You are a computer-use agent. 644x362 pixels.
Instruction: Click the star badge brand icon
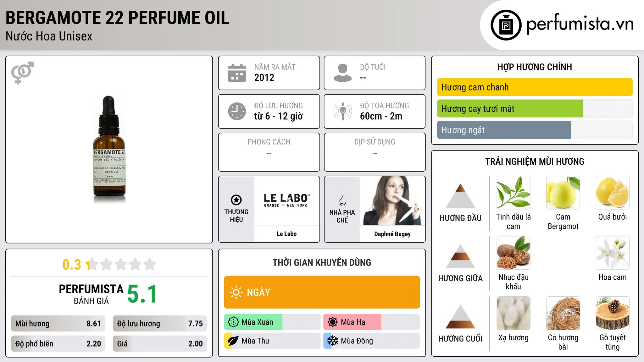[x=236, y=200]
